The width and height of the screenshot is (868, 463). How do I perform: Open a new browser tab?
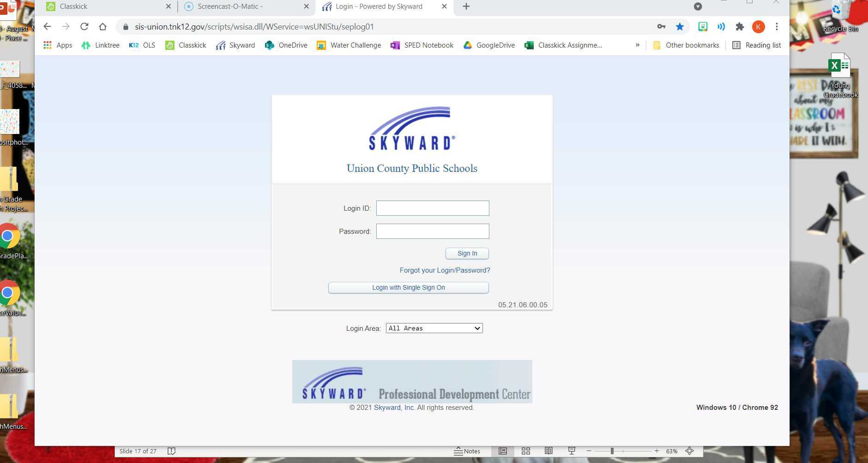[x=466, y=6]
